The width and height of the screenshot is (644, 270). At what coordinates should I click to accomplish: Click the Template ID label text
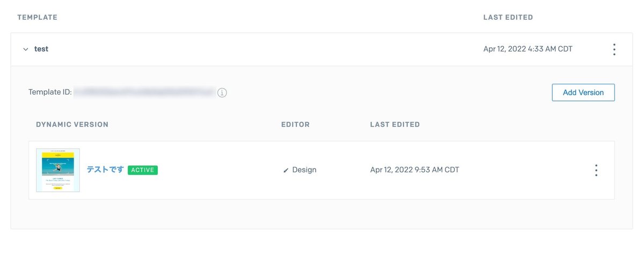tap(50, 92)
